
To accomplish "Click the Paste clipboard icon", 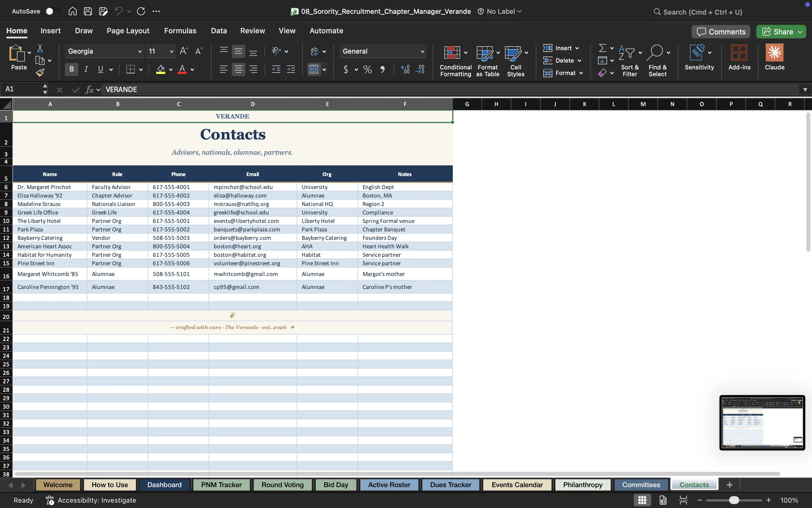I will [x=17, y=53].
